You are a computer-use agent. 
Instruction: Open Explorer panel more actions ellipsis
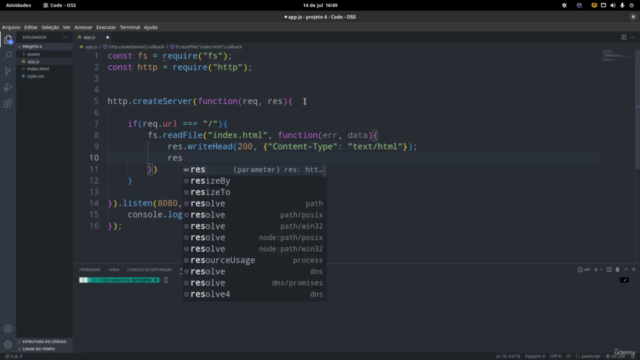pyautogui.click(x=65, y=37)
